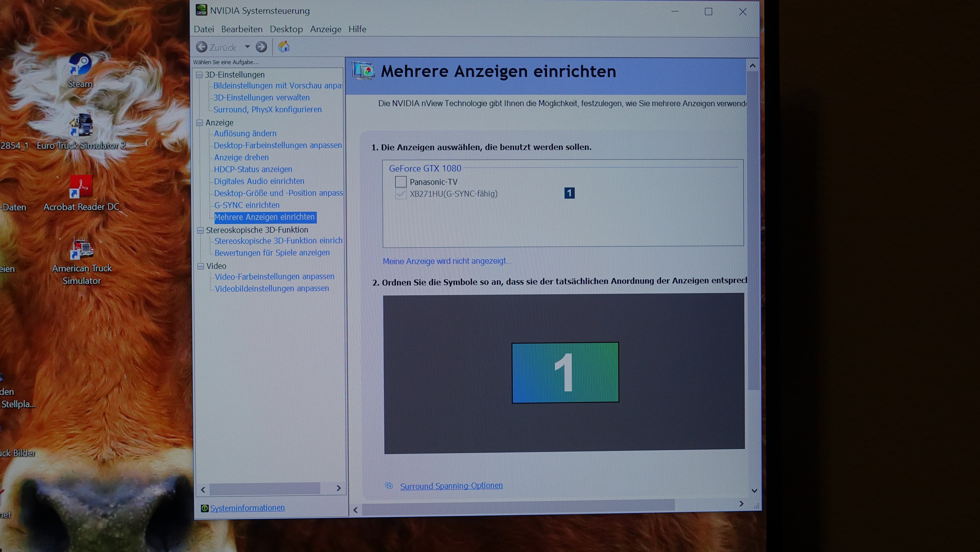Click the Back arrow icon (Zurück)
The width and height of the screenshot is (980, 552).
coord(202,47)
